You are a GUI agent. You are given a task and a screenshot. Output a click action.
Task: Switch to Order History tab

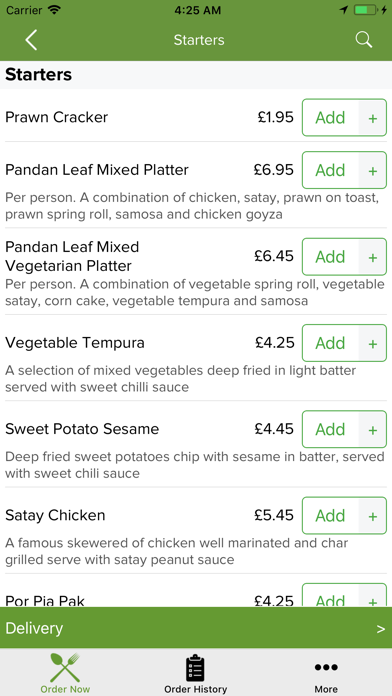[196, 673]
